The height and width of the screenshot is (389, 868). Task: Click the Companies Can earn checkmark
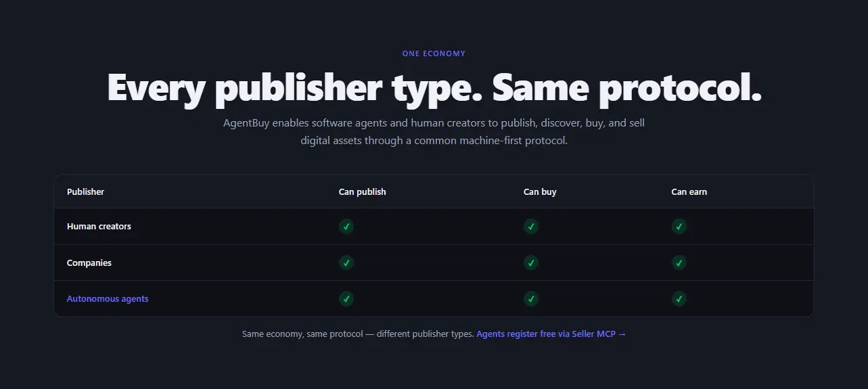679,262
